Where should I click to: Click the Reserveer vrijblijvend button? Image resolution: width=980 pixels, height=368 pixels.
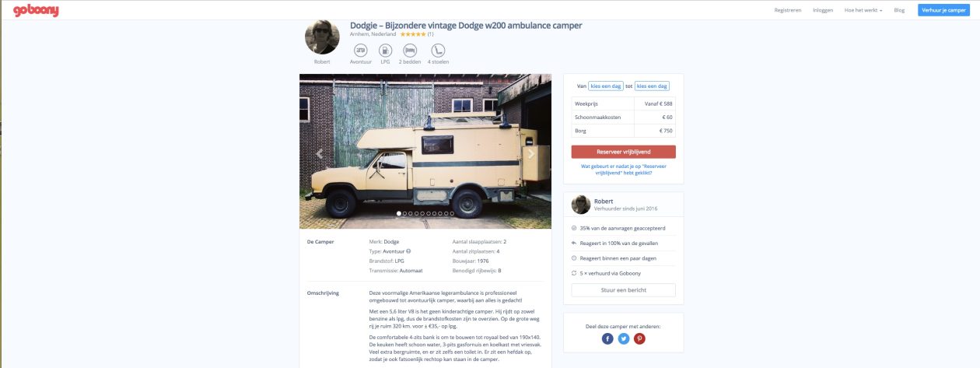click(623, 152)
